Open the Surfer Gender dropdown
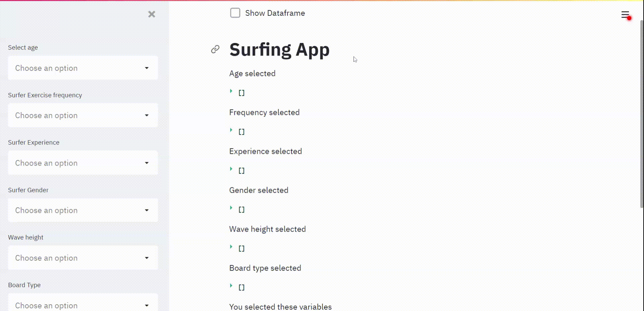Image resolution: width=644 pixels, height=311 pixels. pos(83,211)
